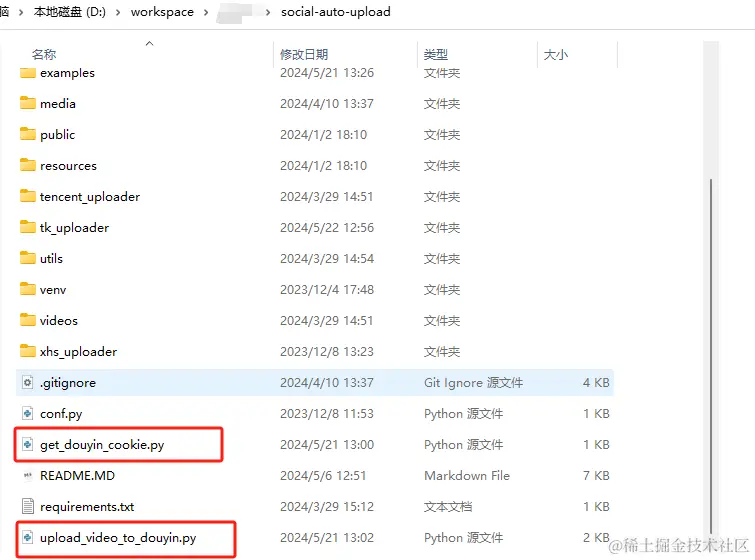Click the .gitignore date 2024/4/10 13:37
This screenshot has width=755, height=560.
pyautogui.click(x=327, y=382)
